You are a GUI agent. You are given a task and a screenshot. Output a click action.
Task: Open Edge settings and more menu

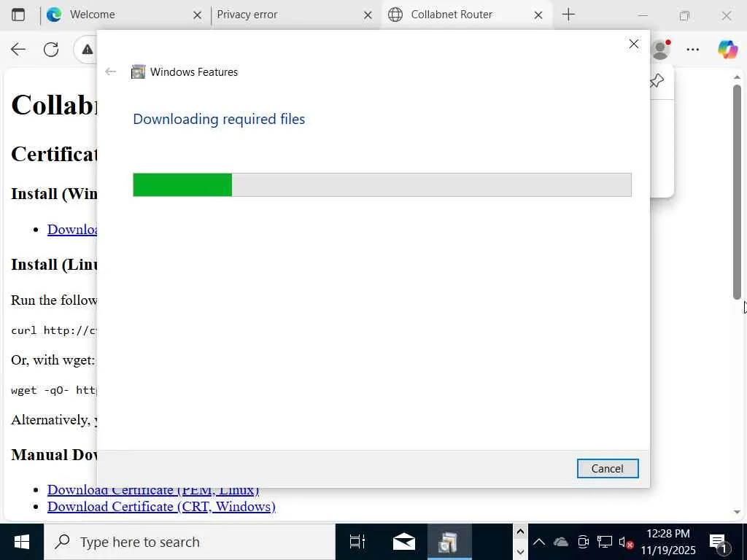pyautogui.click(x=693, y=49)
